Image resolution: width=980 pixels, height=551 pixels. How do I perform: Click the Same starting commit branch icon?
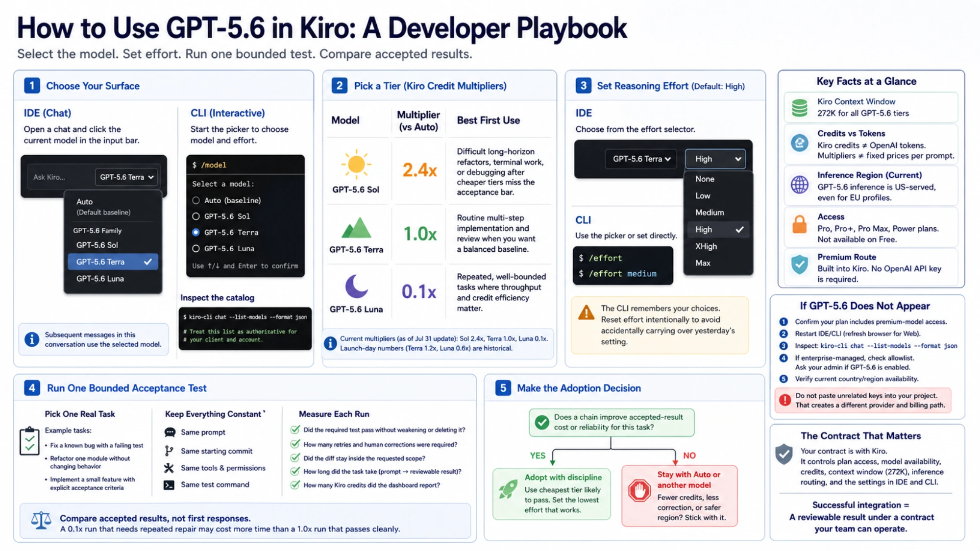169,451
